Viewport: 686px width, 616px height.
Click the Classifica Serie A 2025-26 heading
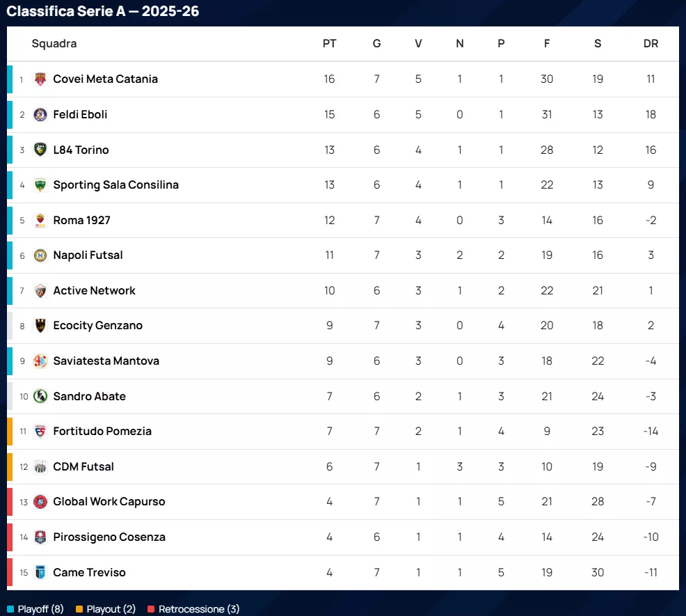(103, 11)
